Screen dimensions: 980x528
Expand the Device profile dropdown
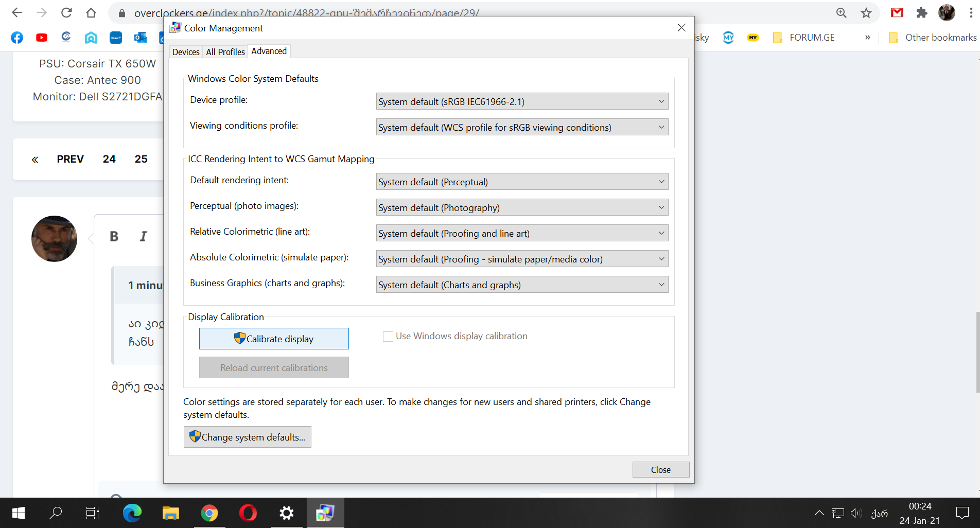(x=522, y=101)
